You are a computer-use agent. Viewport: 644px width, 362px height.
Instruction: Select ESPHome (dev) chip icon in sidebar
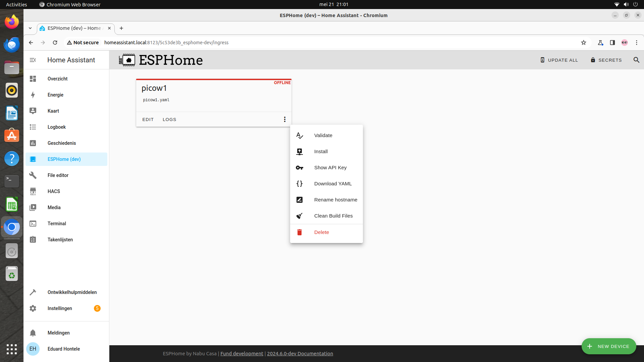pos(33,159)
